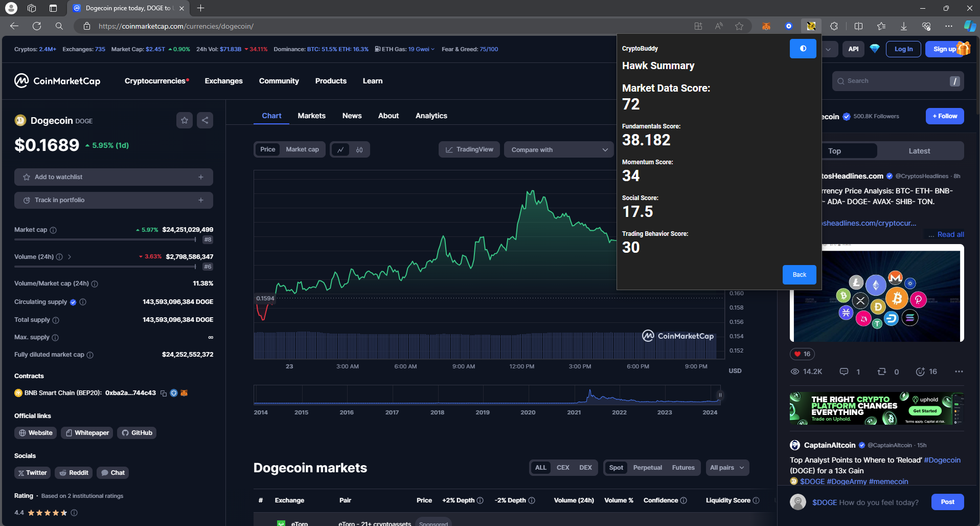Screen dimensions: 980x526
Task: Open Volume (24h) info icon
Action: click(x=59, y=257)
